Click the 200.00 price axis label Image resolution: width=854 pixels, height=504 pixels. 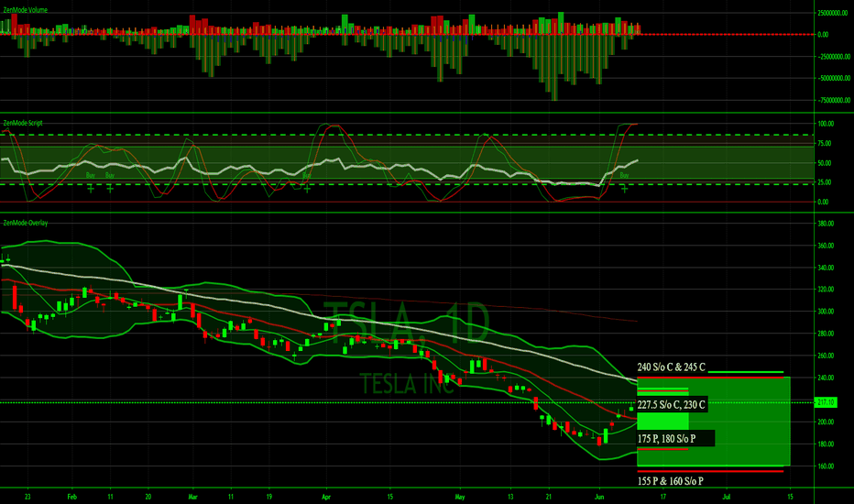pos(826,422)
